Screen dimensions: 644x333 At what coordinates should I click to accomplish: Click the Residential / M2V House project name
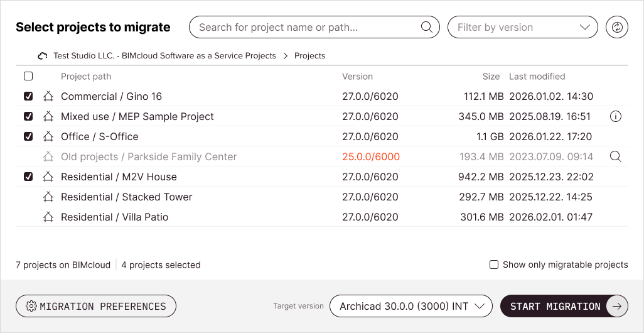[x=119, y=177]
